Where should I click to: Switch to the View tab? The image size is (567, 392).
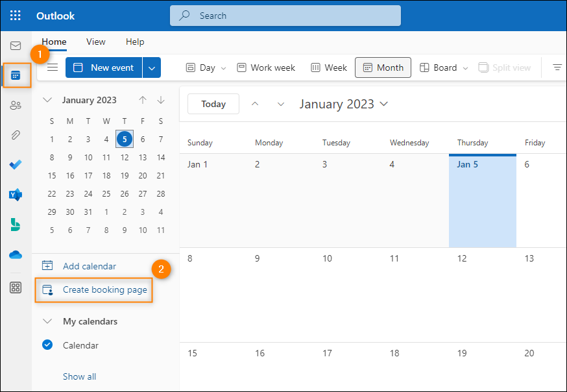pyautogui.click(x=96, y=42)
